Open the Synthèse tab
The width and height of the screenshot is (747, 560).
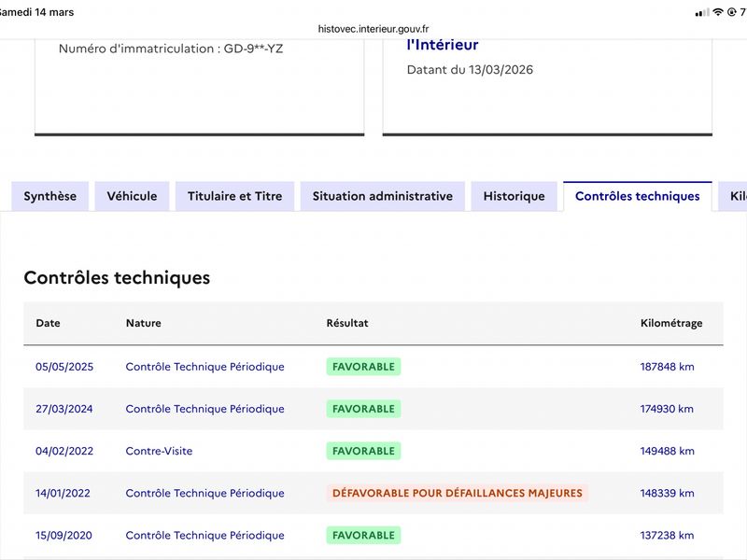pos(50,196)
